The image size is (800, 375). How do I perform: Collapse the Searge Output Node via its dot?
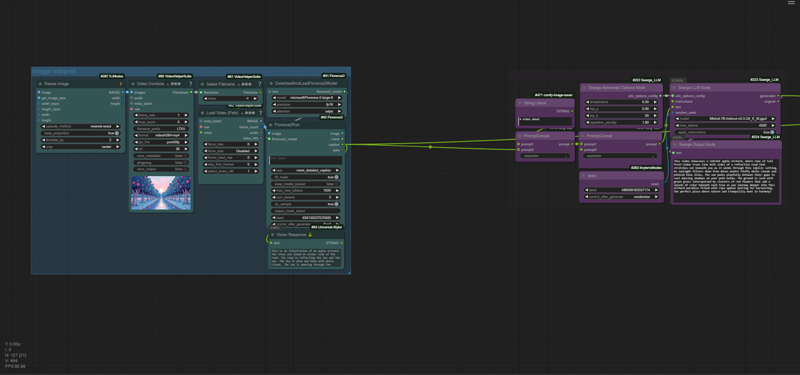coord(674,145)
